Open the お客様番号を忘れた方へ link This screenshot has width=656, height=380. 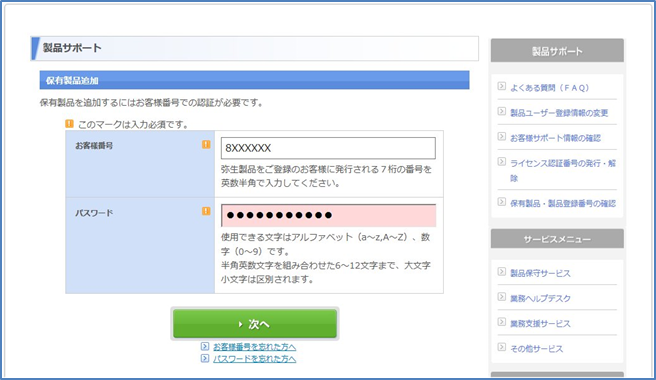coord(254,347)
